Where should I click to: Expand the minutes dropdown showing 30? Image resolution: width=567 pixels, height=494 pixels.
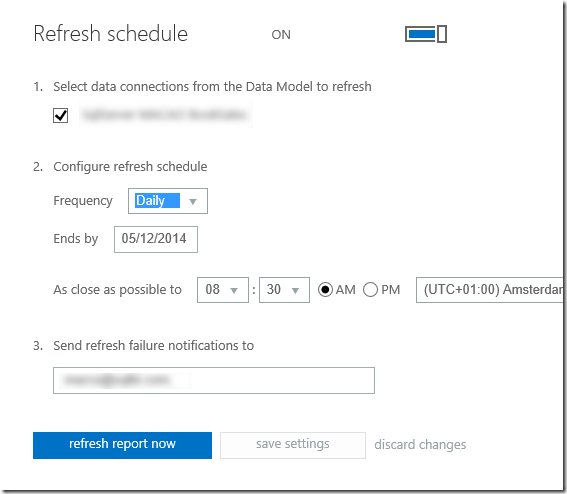pos(284,290)
